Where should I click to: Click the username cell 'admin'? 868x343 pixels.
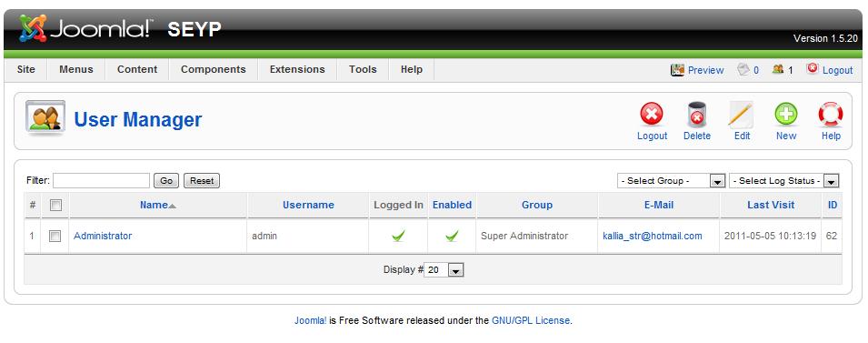[x=264, y=236]
